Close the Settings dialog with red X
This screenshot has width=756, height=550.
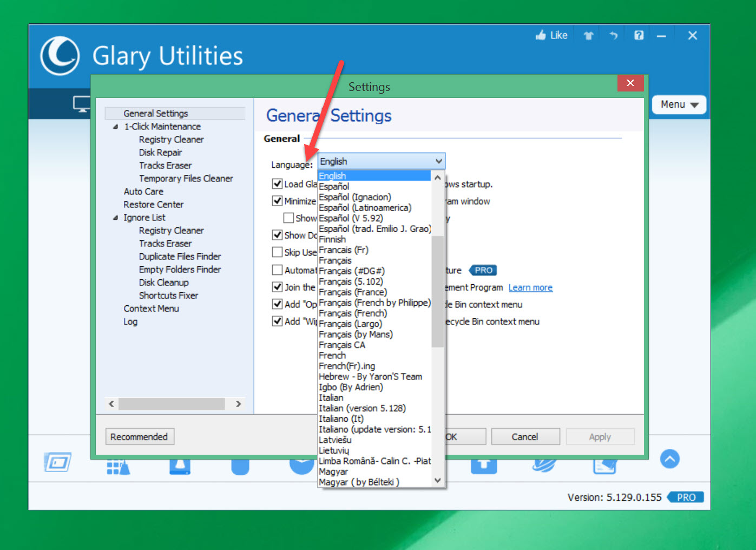[x=630, y=83]
